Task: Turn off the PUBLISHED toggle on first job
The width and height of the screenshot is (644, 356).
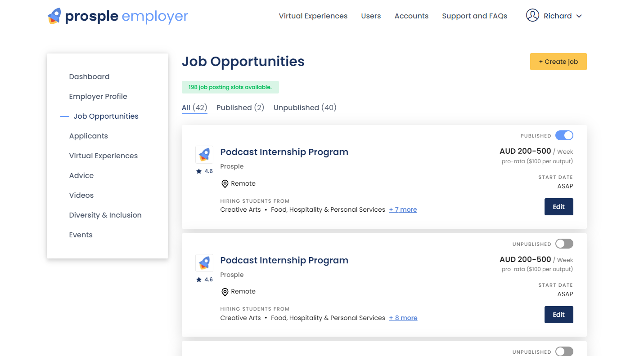Action: pos(564,135)
